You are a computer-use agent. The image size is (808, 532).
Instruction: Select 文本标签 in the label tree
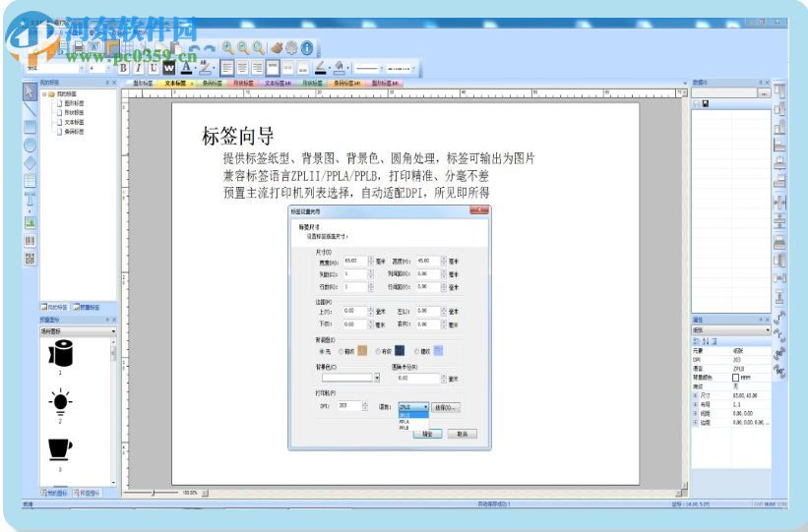74,122
